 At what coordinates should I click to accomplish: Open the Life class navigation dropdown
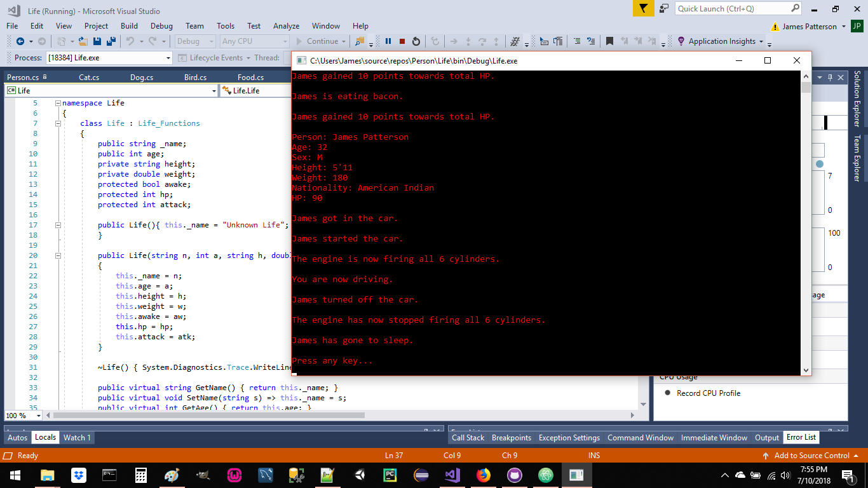click(111, 91)
